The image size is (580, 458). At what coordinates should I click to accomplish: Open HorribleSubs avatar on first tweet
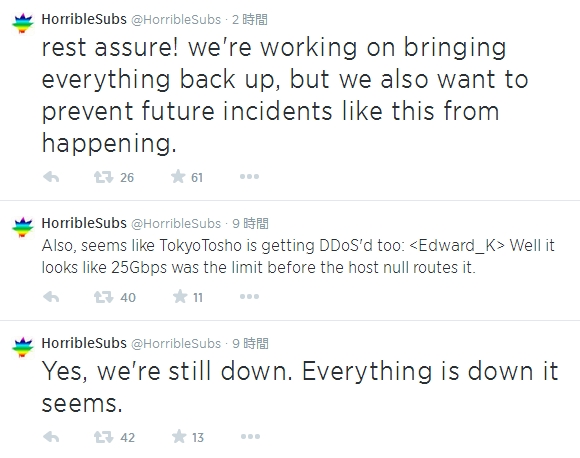pyautogui.click(x=23, y=24)
